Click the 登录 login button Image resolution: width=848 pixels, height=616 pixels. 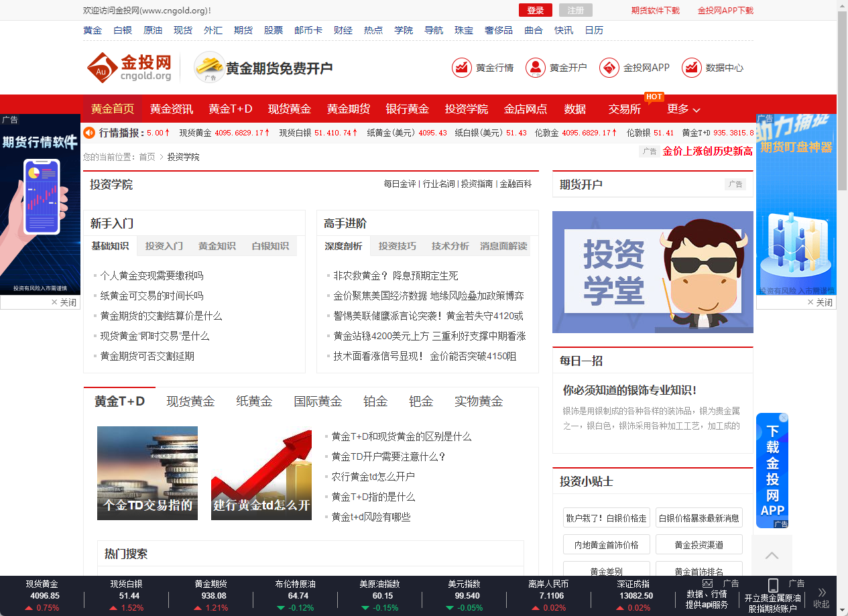tap(534, 11)
